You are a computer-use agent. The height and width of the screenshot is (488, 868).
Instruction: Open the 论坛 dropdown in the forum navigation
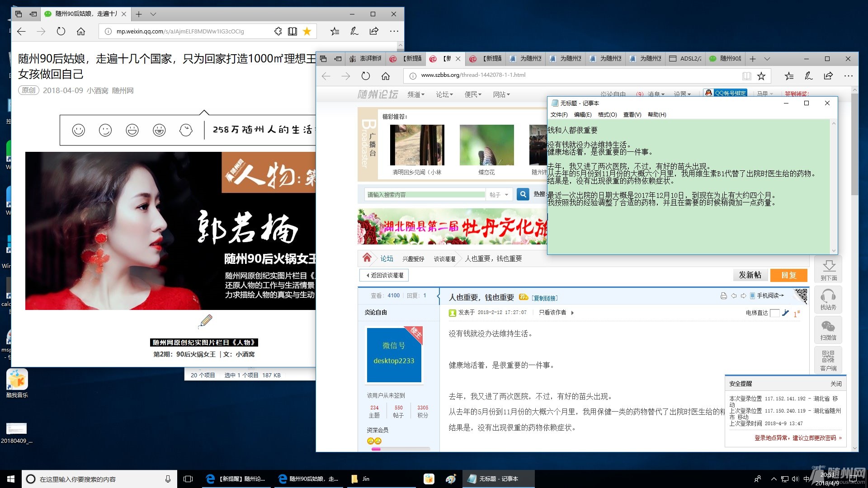tap(444, 94)
